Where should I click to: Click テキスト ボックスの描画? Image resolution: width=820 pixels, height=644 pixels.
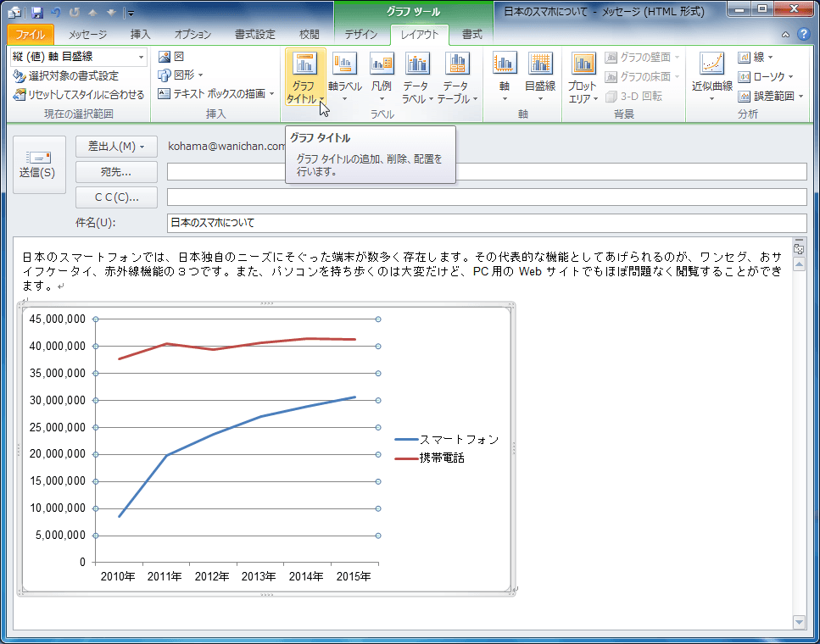(216, 94)
